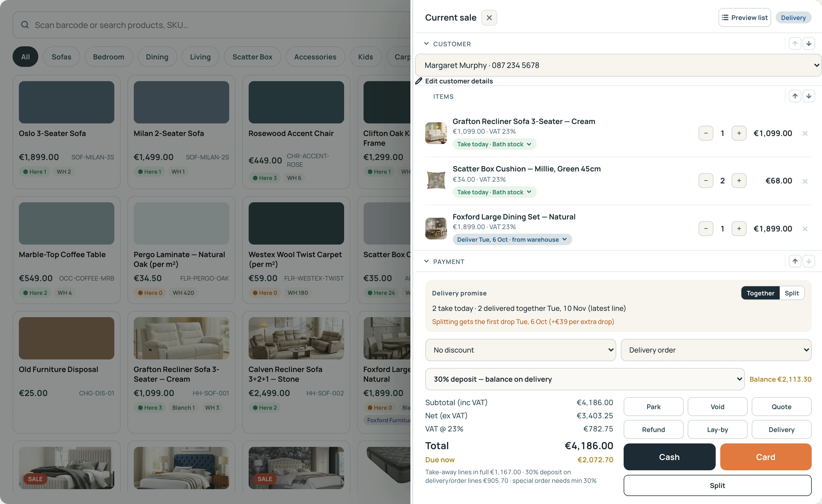Viewport: 822px width, 504px height.
Task: Click the wide Split payment button
Action: tap(717, 486)
